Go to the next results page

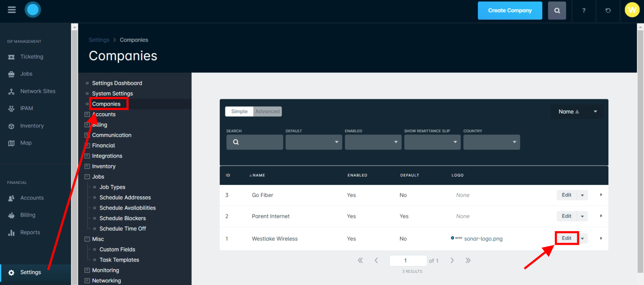coord(452,260)
